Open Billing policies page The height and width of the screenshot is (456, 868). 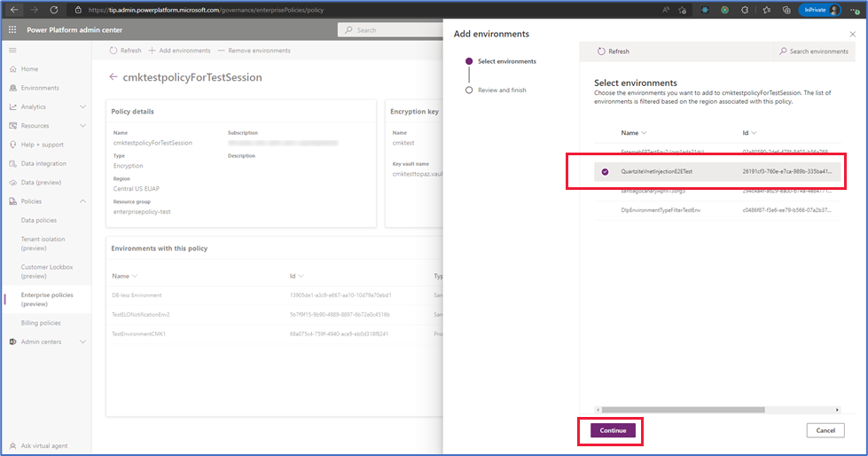[x=41, y=322]
